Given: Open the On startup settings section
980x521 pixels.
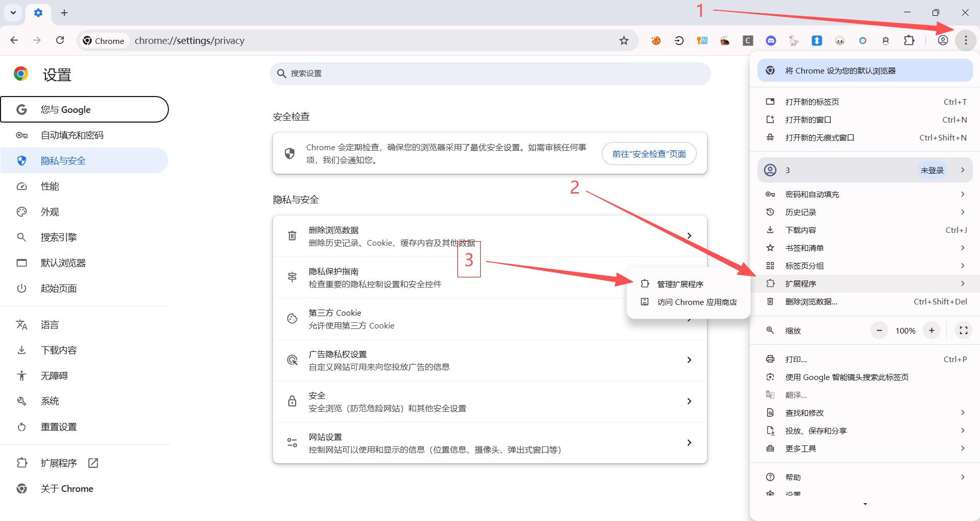Looking at the screenshot, I should (84, 288).
